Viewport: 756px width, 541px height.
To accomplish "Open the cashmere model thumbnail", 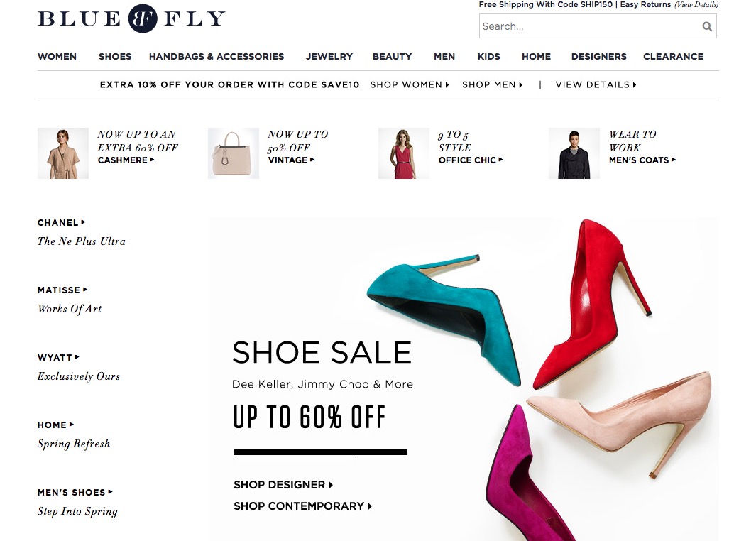I will point(63,153).
